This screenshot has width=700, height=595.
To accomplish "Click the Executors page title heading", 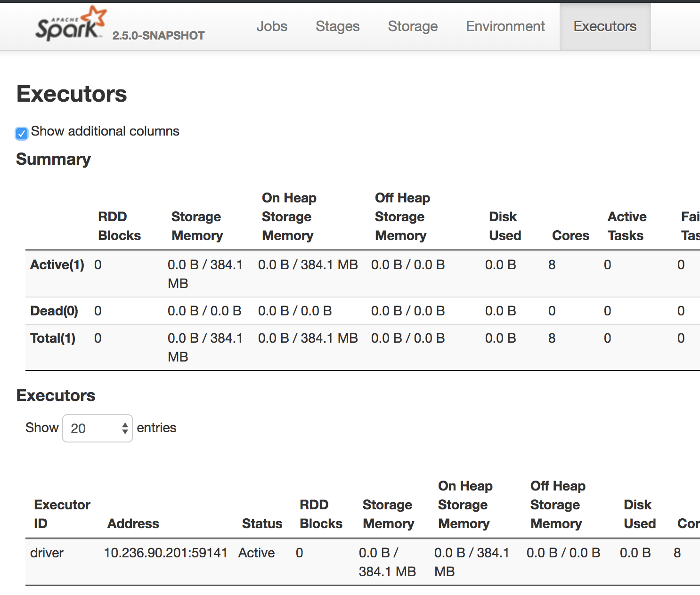I will [x=72, y=94].
